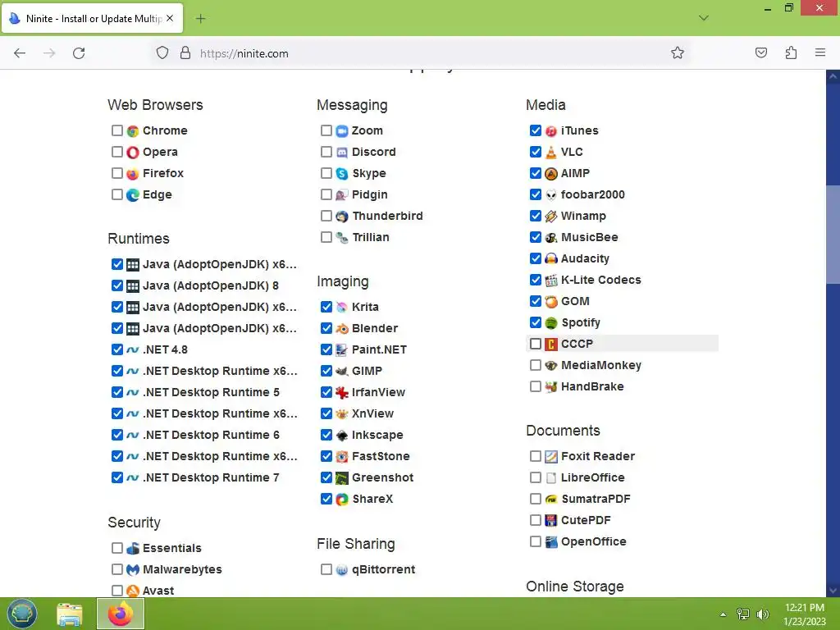
Task: Click the Edge logo icon
Action: [x=133, y=195]
